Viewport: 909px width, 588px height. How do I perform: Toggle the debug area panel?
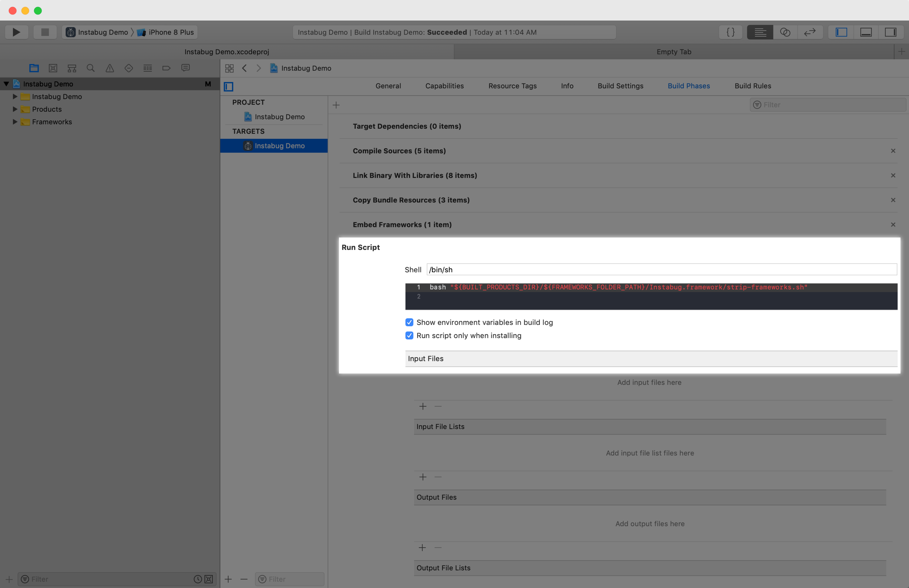[x=866, y=32]
